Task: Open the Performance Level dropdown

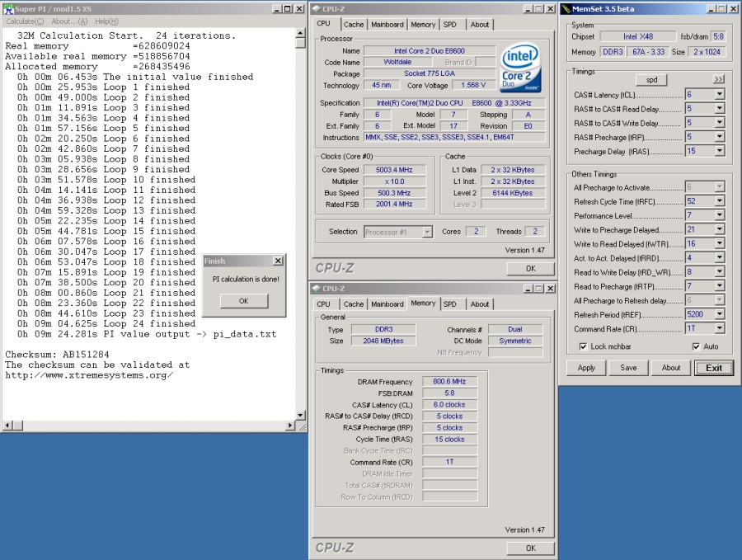Action: (x=719, y=215)
